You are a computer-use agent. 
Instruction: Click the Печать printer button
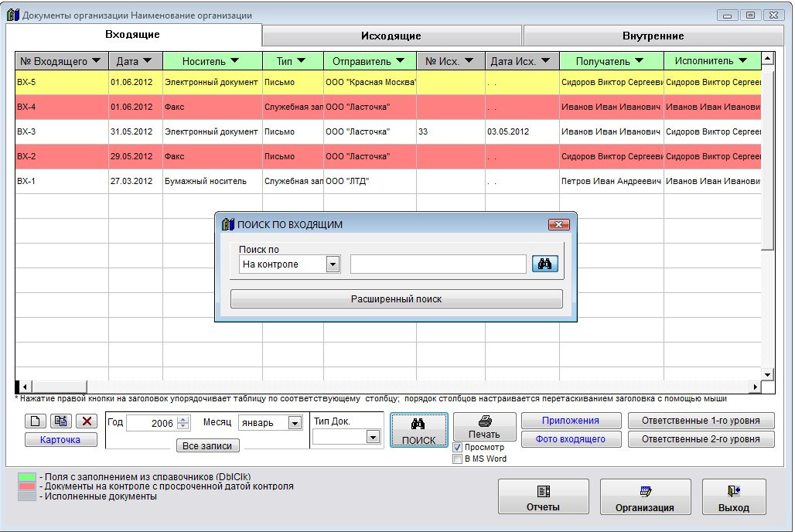(x=484, y=427)
